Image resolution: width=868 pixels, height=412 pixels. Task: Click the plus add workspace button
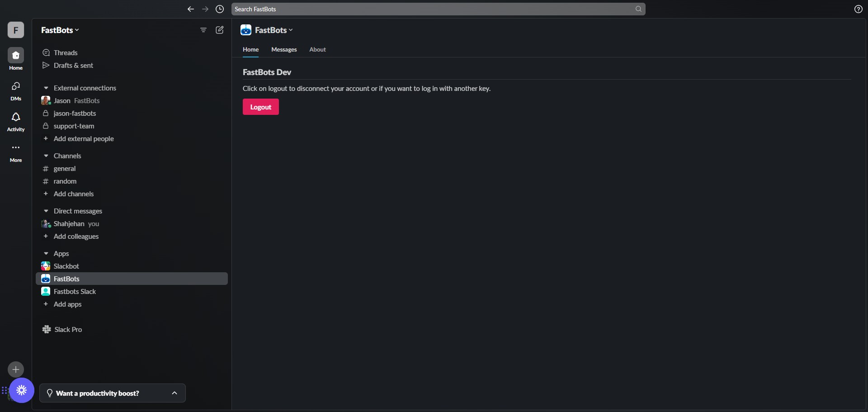pos(16,369)
